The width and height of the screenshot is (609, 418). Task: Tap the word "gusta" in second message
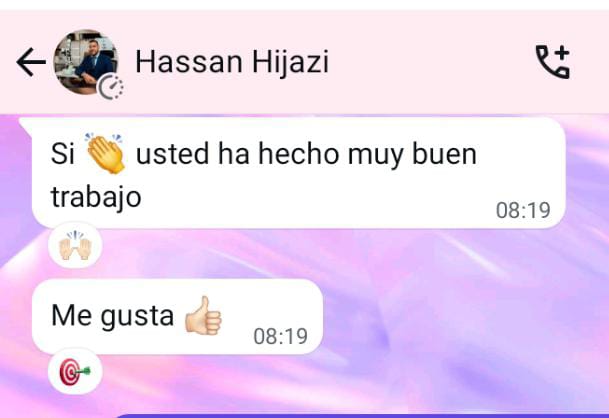point(137,317)
